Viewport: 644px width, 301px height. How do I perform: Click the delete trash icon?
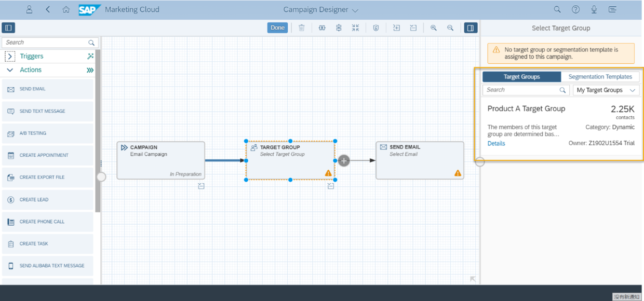(x=301, y=28)
